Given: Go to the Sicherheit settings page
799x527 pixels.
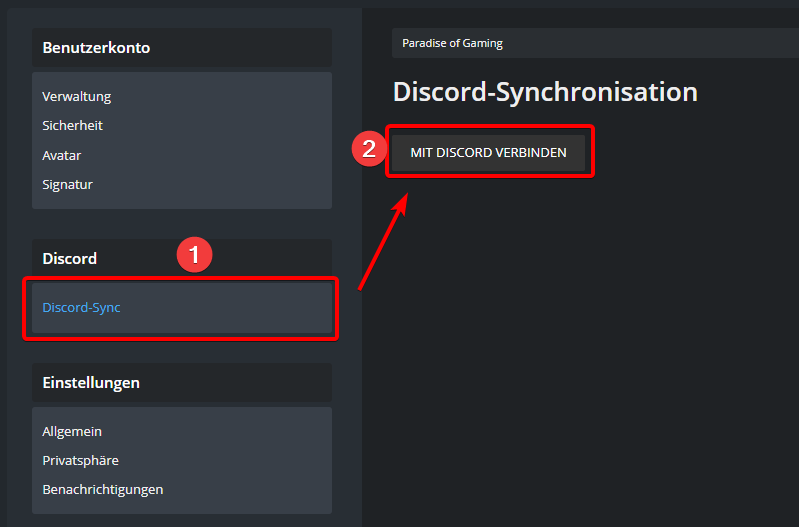Looking at the screenshot, I should click(72, 126).
